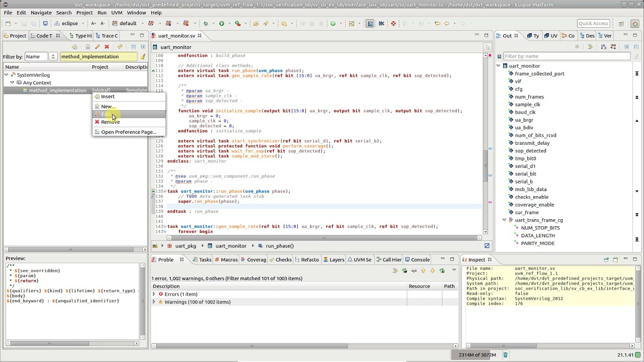
Task: Select coverage_enable in the Outline
Action: pos(534,205)
